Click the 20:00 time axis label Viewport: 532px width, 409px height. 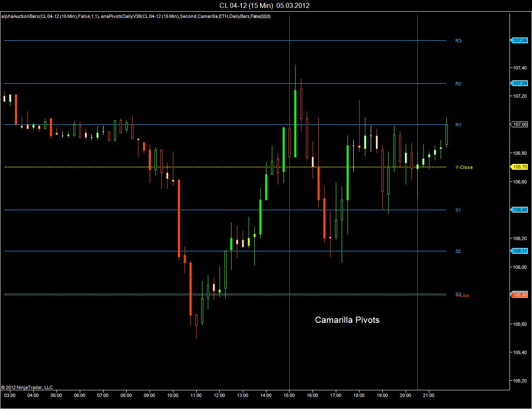(x=405, y=395)
